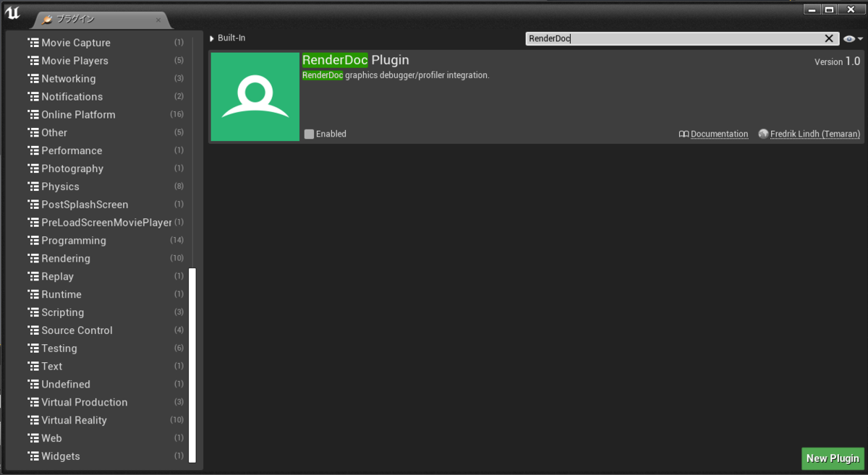Click the category list scrollbar thumb

(x=192, y=365)
